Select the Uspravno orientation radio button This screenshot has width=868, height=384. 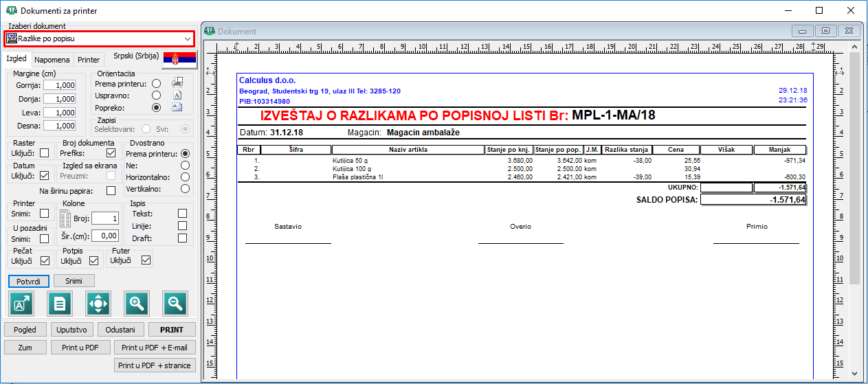156,95
